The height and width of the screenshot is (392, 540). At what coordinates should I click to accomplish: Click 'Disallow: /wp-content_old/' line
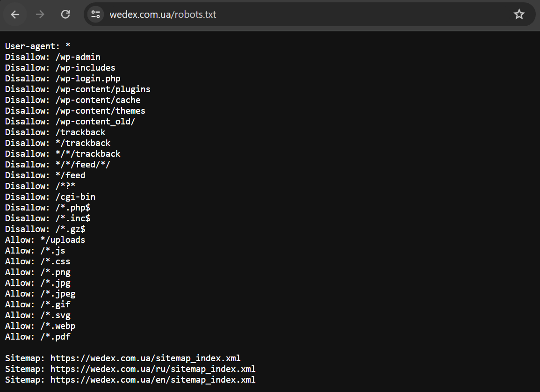click(70, 122)
